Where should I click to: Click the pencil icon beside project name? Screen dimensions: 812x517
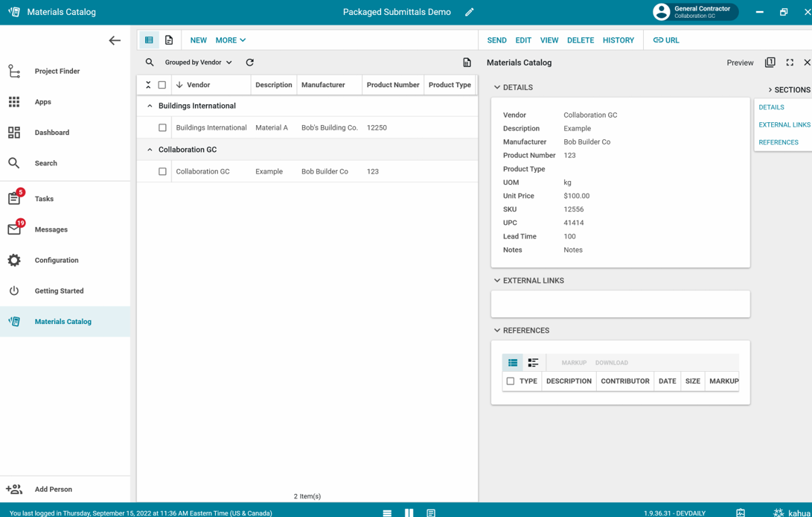click(469, 12)
